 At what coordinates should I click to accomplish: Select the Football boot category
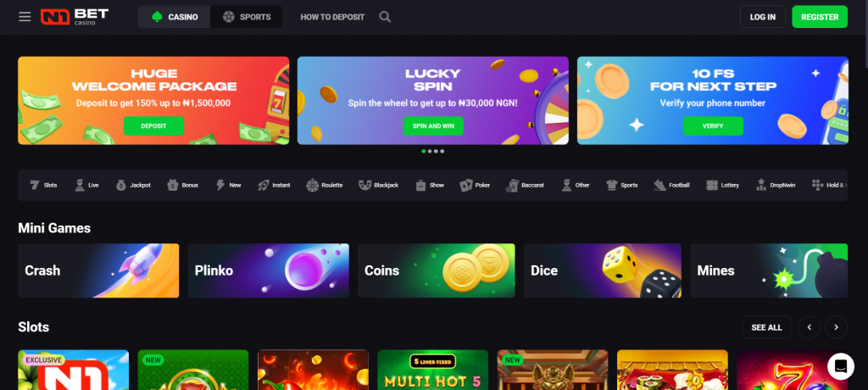pos(671,185)
